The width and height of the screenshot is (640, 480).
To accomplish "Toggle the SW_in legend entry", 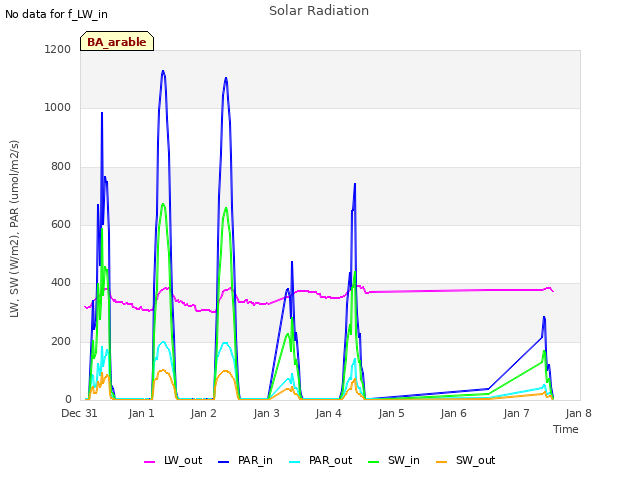I will click(394, 460).
